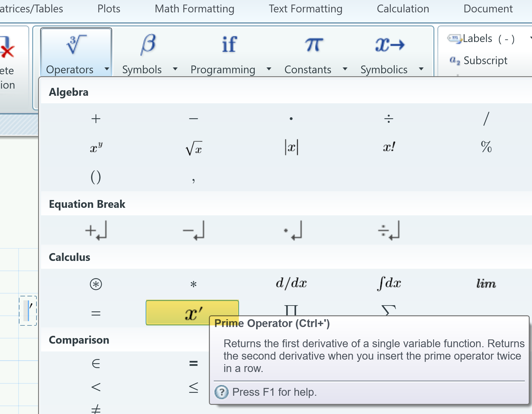Insert the highlighted prime operator
This screenshot has width=532, height=414.
click(x=192, y=313)
